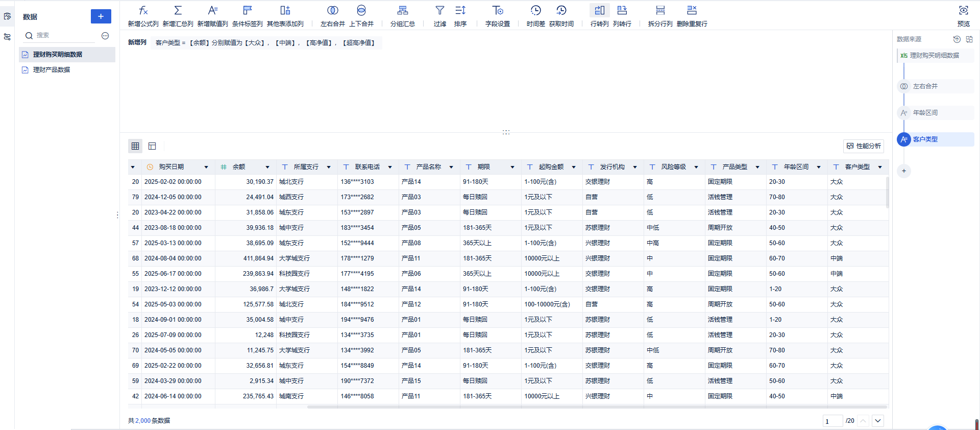
Task: Click the 分组汇总 group summary icon
Action: coord(402,11)
